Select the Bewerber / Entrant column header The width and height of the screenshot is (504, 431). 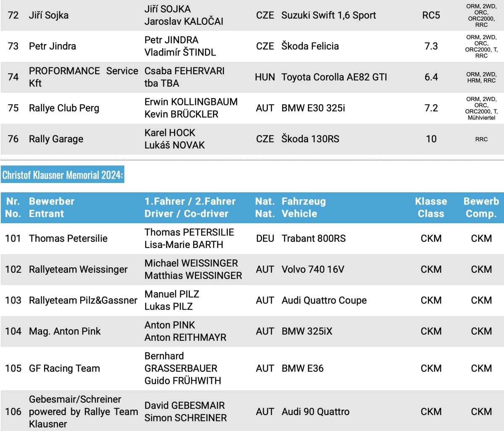click(51, 207)
